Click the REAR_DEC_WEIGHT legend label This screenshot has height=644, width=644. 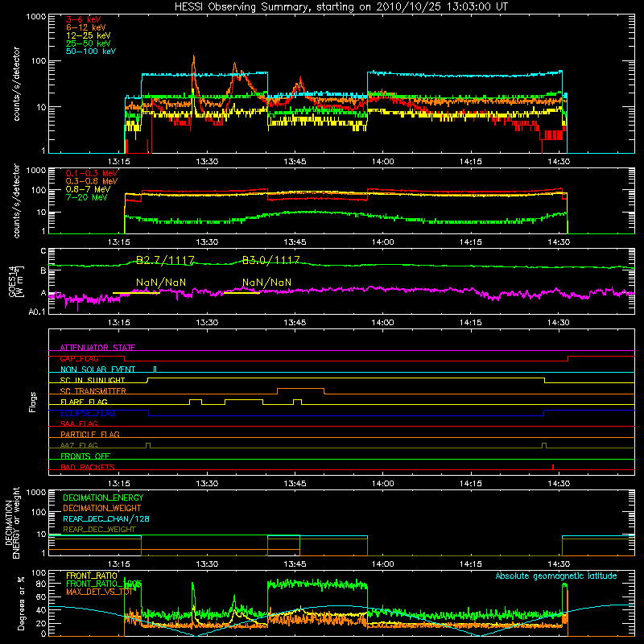click(x=99, y=530)
